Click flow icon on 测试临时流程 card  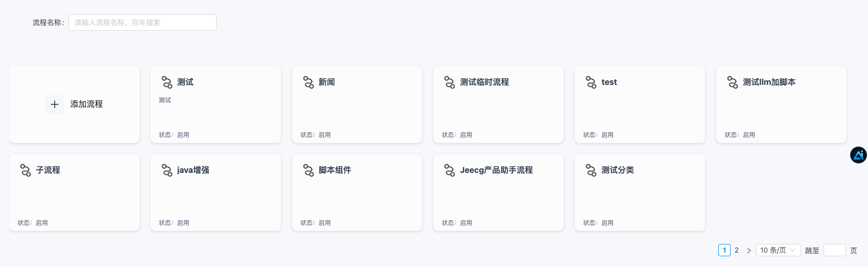[450, 82]
